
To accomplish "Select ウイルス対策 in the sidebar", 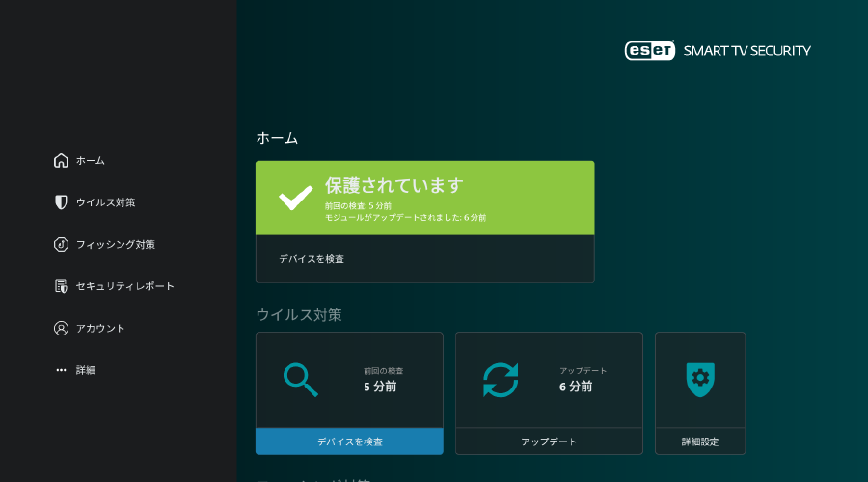I will pyautogui.click(x=106, y=202).
